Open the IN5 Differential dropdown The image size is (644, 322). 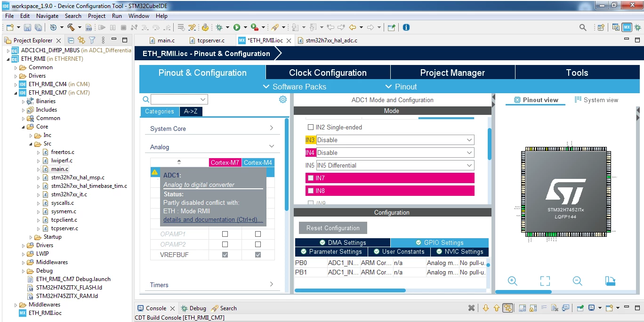(395, 165)
